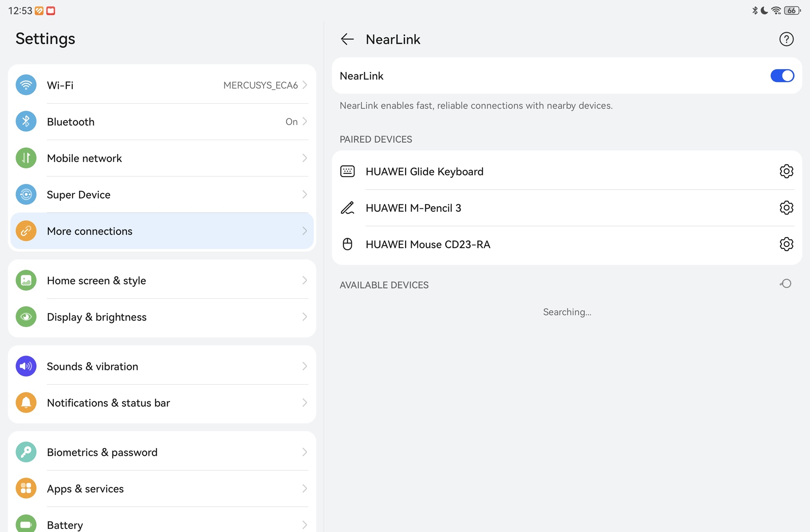Tap the red notification icon near clock
This screenshot has height=532, width=810.
coord(51,11)
